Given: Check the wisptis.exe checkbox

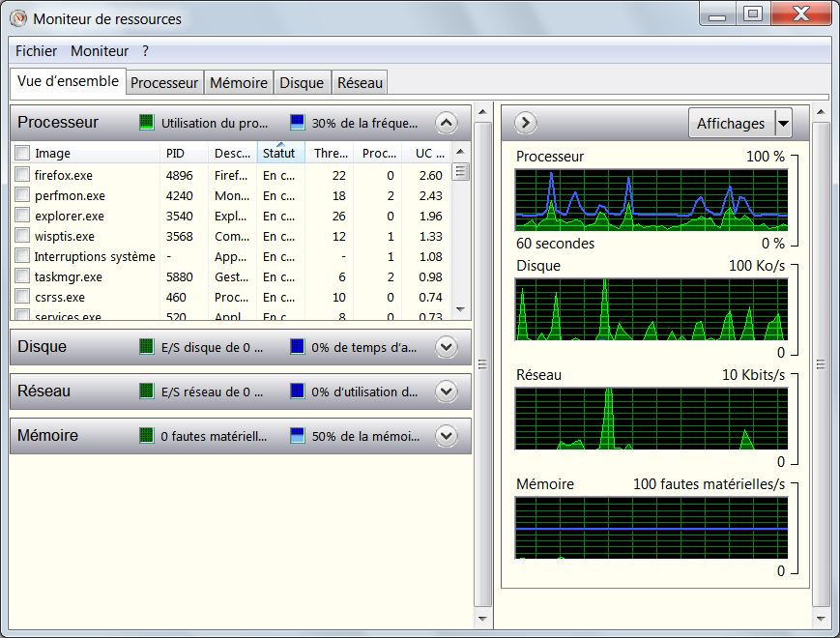Looking at the screenshot, I should [x=22, y=235].
